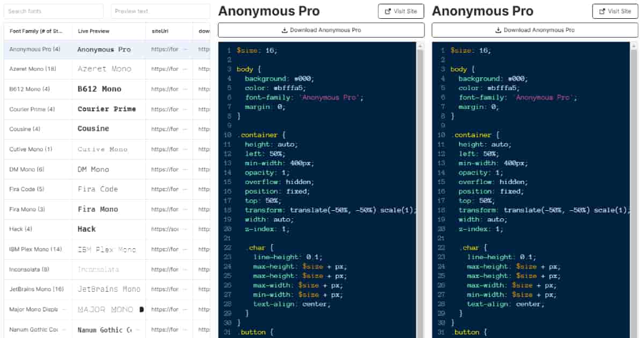Select the Nanum Gothic Coding font name cell

click(38, 329)
